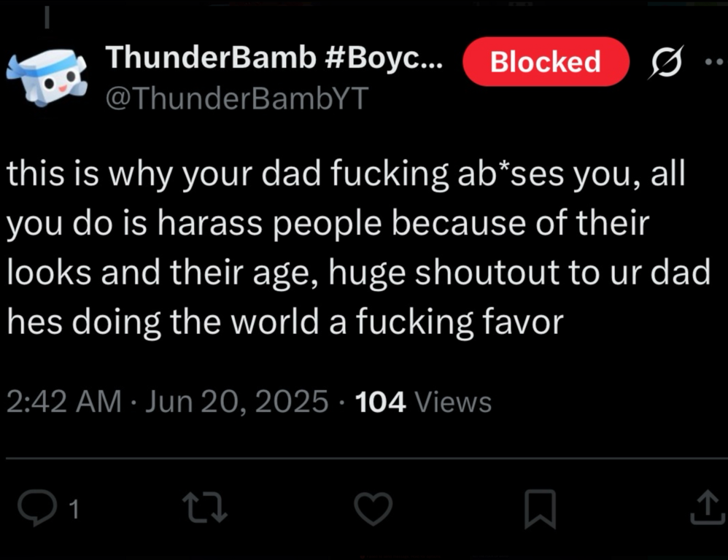Click the Jun 20, 2025 date
Viewport: 728px width, 560px height.
[x=237, y=401]
